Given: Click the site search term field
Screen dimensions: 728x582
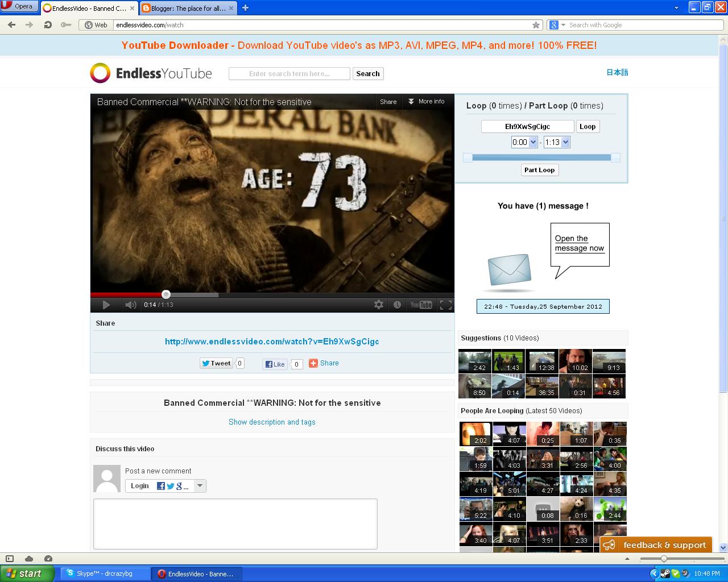Looking at the screenshot, I should pyautogui.click(x=289, y=74).
